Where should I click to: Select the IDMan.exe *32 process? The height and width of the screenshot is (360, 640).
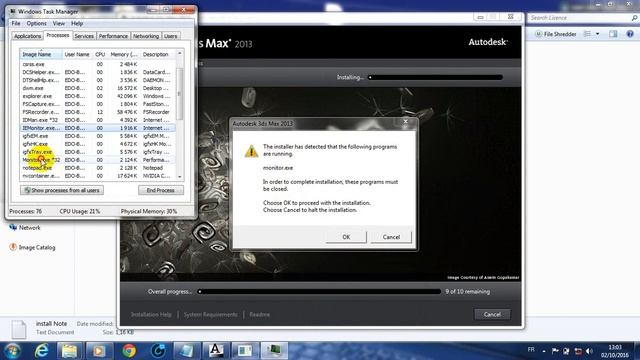(x=98, y=120)
